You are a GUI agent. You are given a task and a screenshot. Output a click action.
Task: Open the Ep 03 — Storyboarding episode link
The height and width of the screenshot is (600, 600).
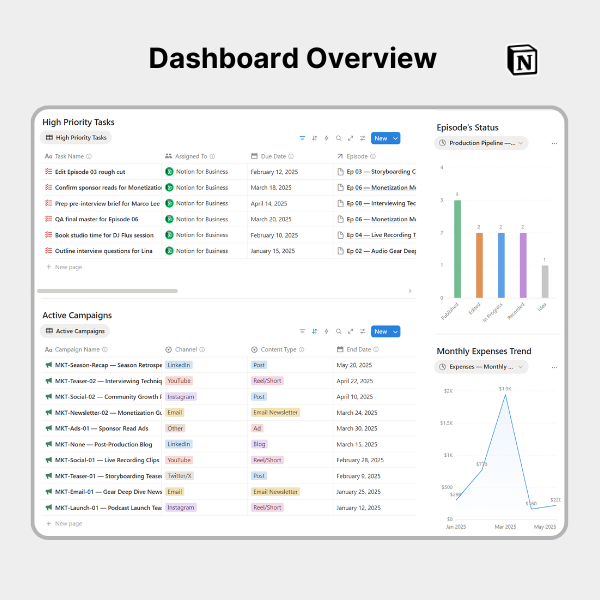(x=377, y=172)
